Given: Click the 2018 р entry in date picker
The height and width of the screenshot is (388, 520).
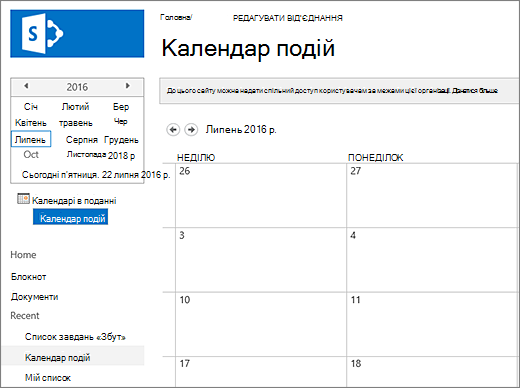Looking at the screenshot, I should (121, 156).
